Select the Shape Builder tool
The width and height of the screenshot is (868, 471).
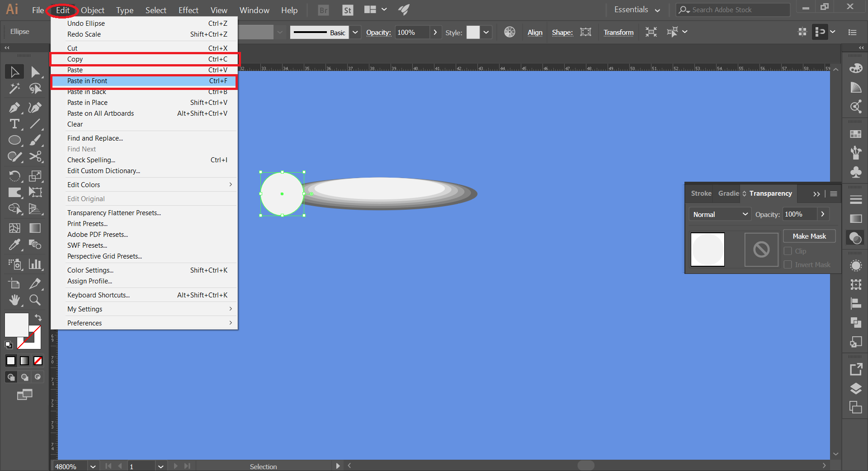[14, 209]
